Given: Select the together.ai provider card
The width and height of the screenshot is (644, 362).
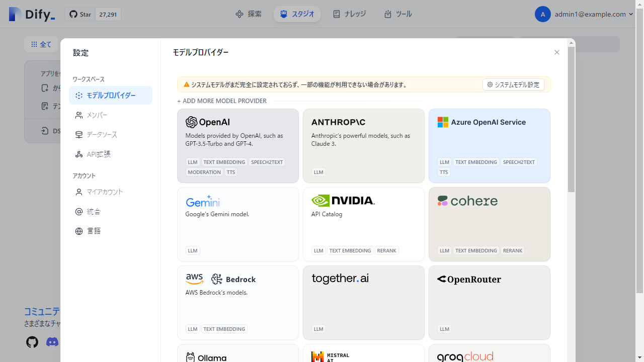Looking at the screenshot, I should [x=364, y=303].
